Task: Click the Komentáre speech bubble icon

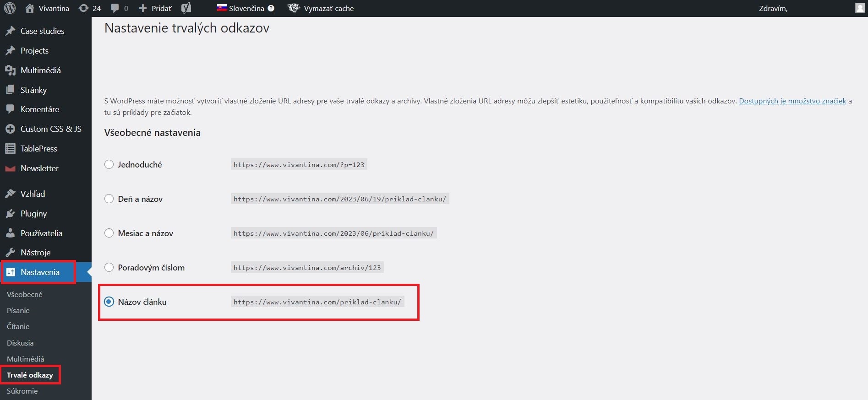Action: [x=10, y=109]
